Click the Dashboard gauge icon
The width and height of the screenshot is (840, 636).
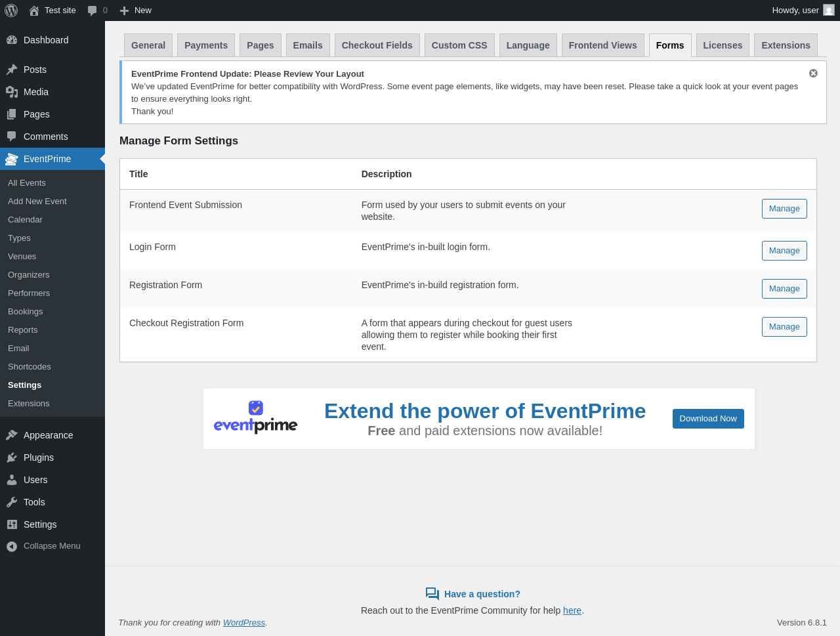(x=12, y=40)
